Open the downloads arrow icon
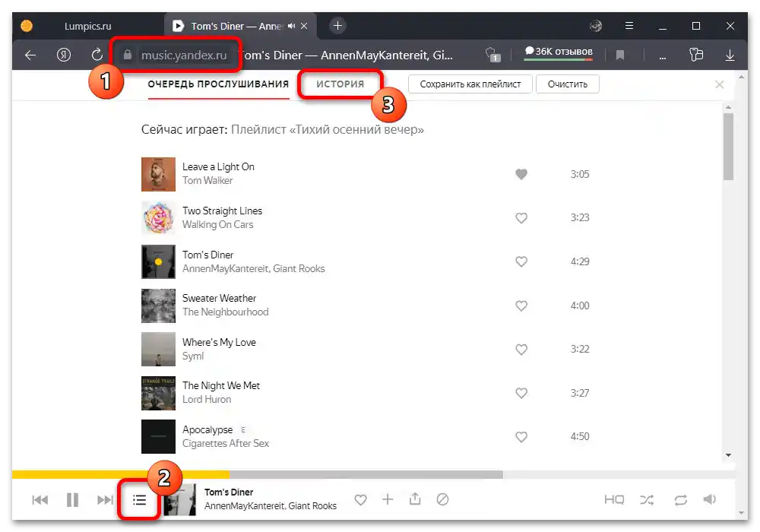The width and height of the screenshot is (760, 532). click(x=730, y=55)
